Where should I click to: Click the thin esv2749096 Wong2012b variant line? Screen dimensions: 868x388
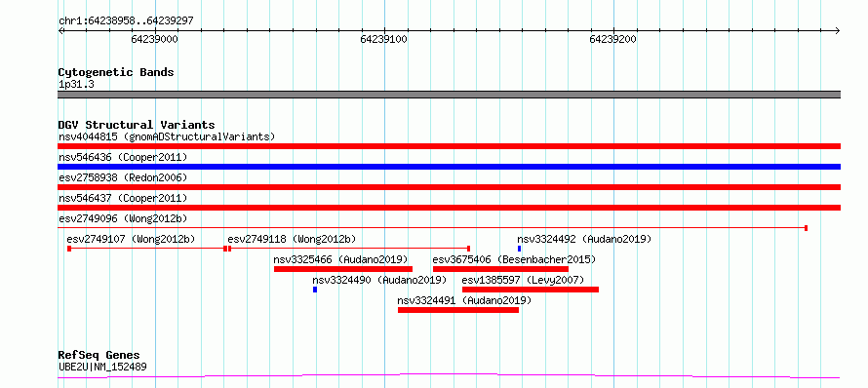point(432,228)
